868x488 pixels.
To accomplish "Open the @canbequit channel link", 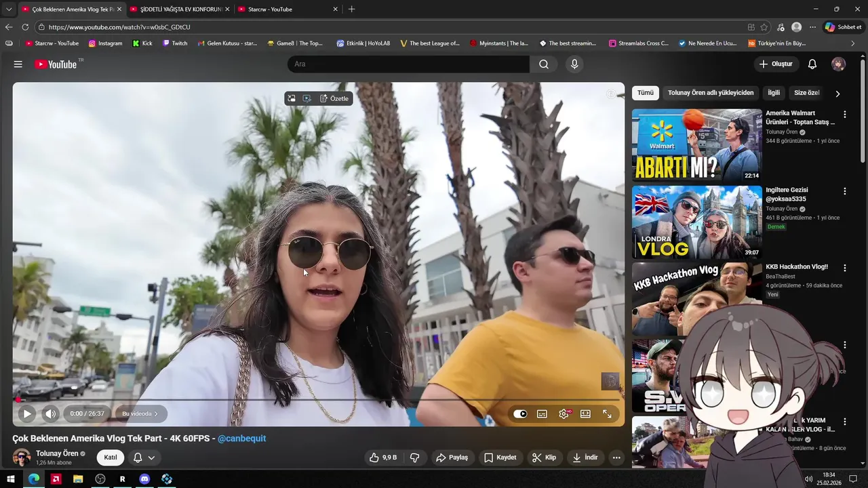I will click(241, 439).
